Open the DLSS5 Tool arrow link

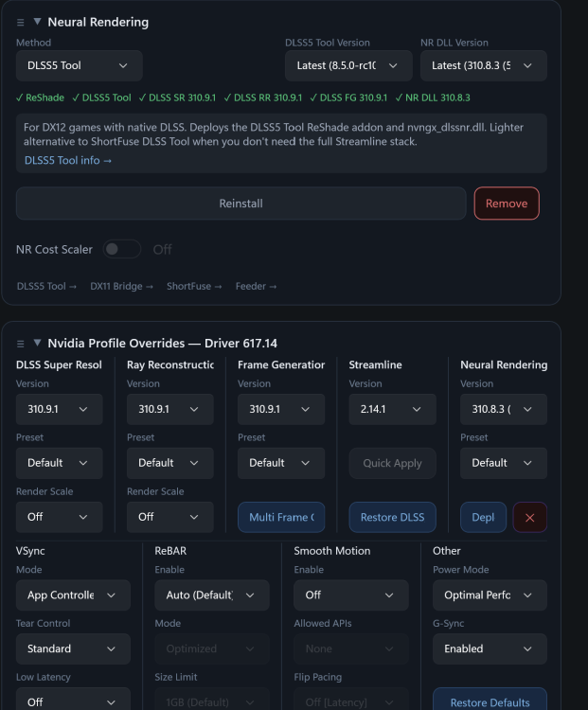click(46, 286)
